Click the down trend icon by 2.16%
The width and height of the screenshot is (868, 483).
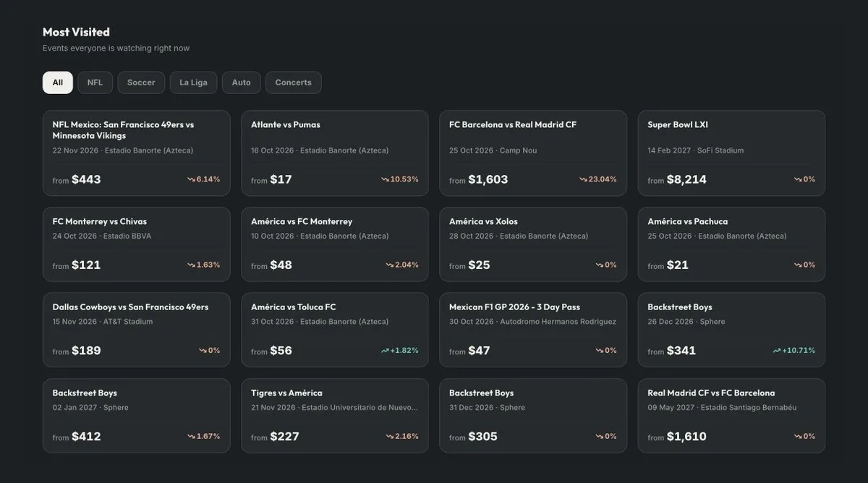(x=389, y=436)
